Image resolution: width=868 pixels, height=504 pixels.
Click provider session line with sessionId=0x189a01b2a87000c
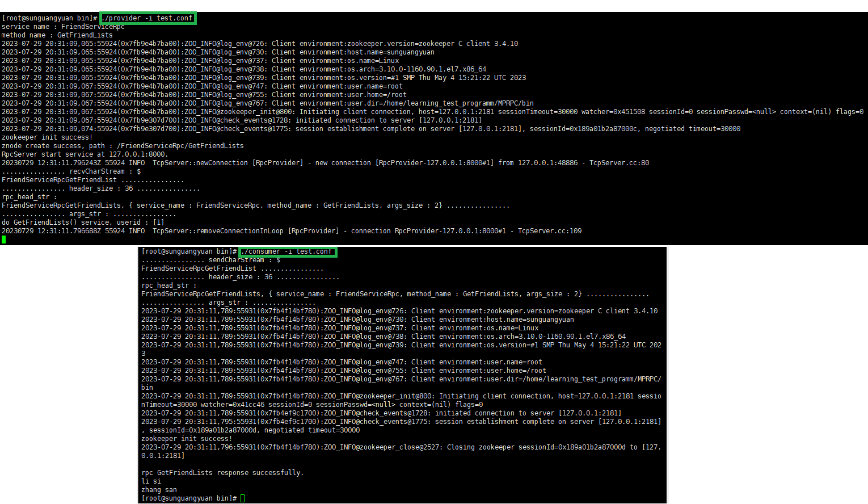click(371, 129)
